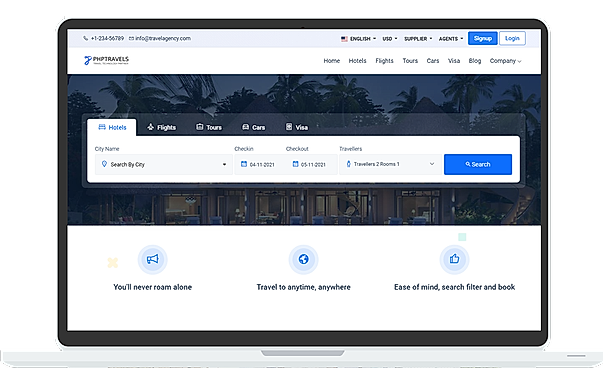Click the megaphone feature icon

[153, 259]
